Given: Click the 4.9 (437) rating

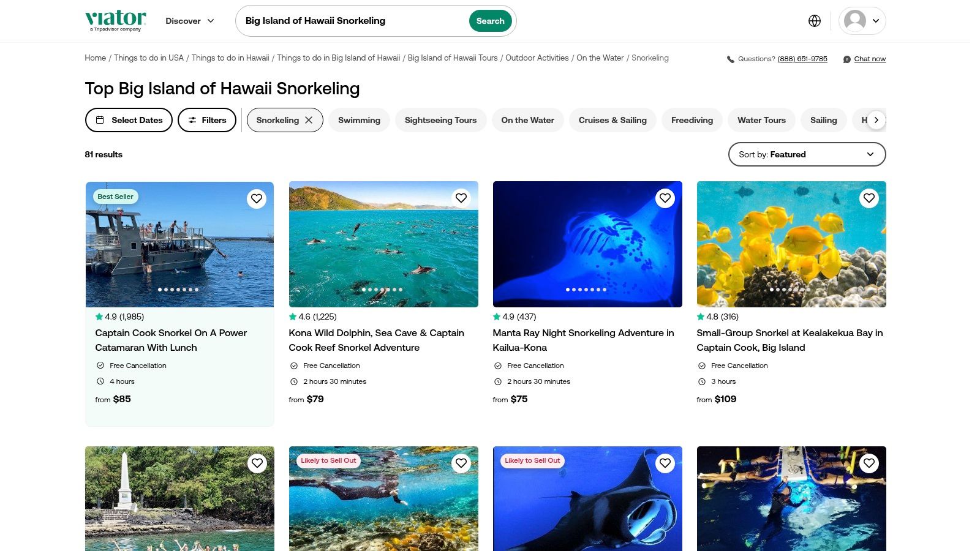Looking at the screenshot, I should [514, 317].
